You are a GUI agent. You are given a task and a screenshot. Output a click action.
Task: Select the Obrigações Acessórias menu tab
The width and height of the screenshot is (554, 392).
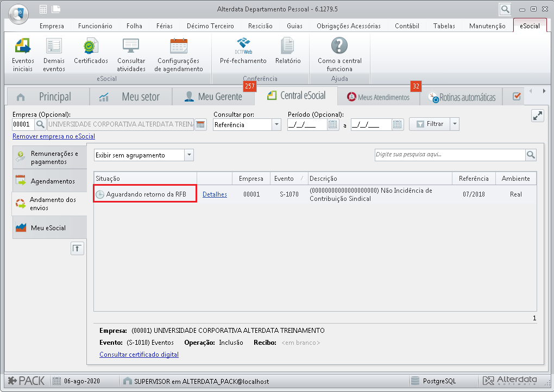(348, 26)
